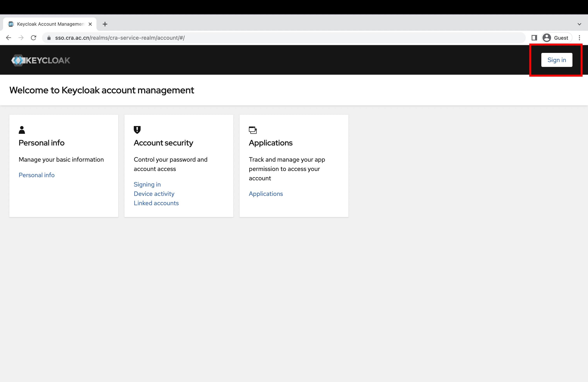
Task: Click the Keycloak logo in header
Action: [x=41, y=60]
